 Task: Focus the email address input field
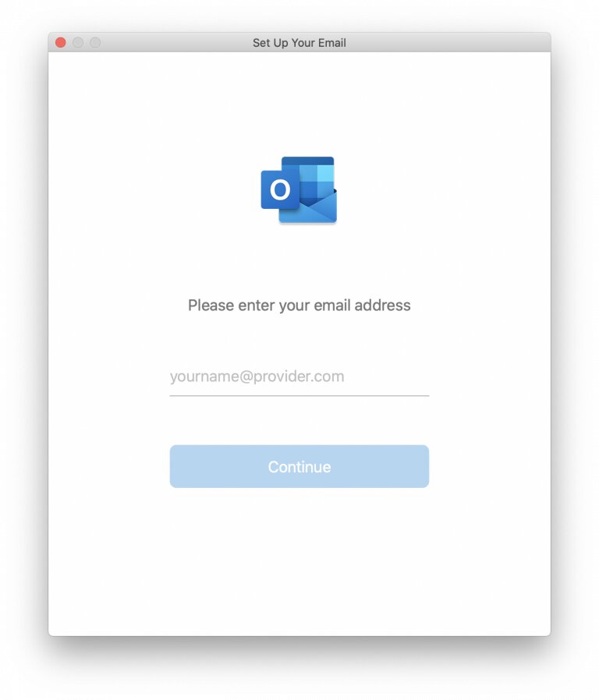point(299,377)
